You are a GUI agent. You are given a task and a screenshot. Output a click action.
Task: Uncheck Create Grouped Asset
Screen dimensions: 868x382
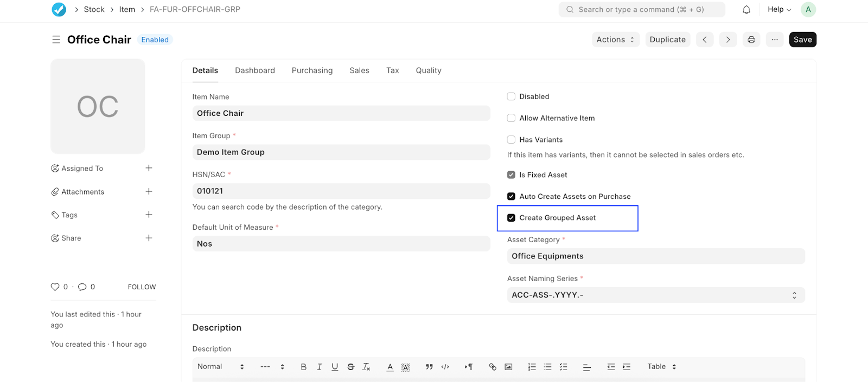[x=511, y=218]
